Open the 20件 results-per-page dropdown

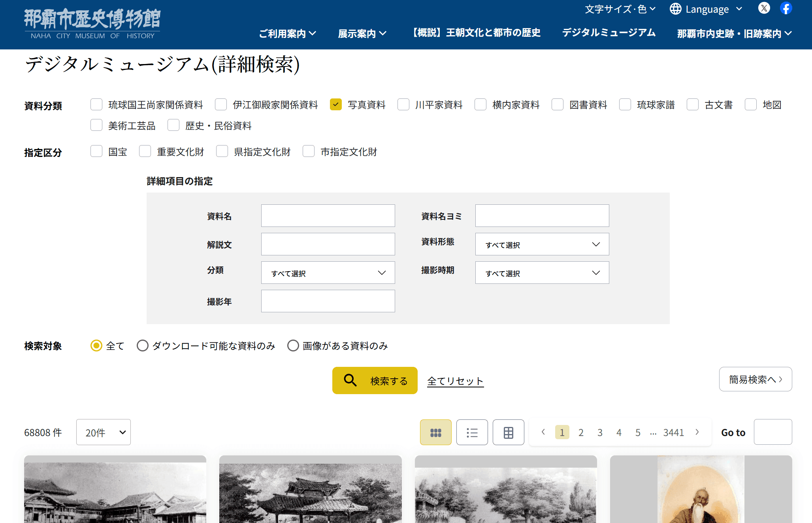pos(104,432)
